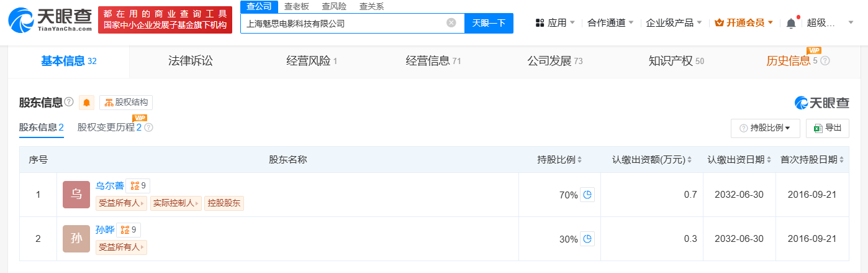
Task: Click the notification bell in top header
Action: (791, 23)
